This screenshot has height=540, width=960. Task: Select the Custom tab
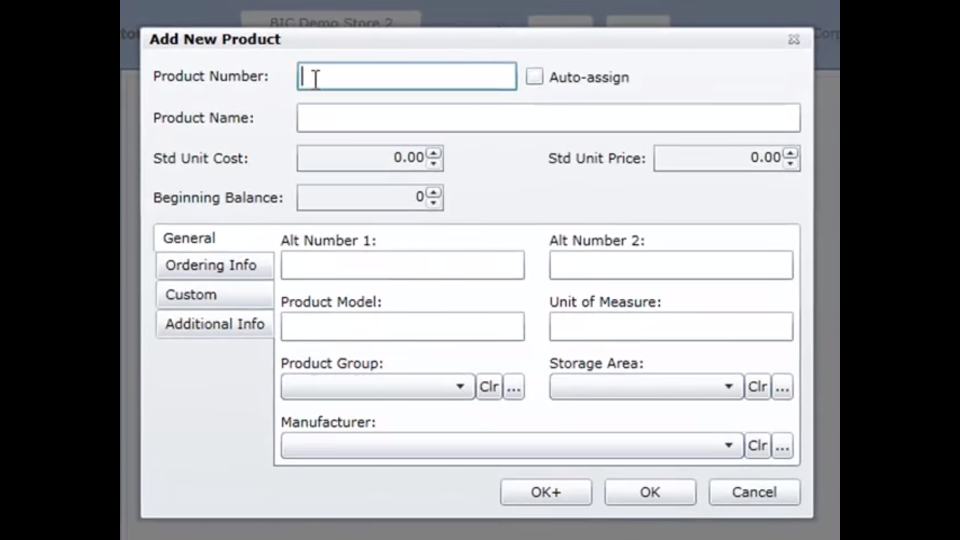pos(192,295)
